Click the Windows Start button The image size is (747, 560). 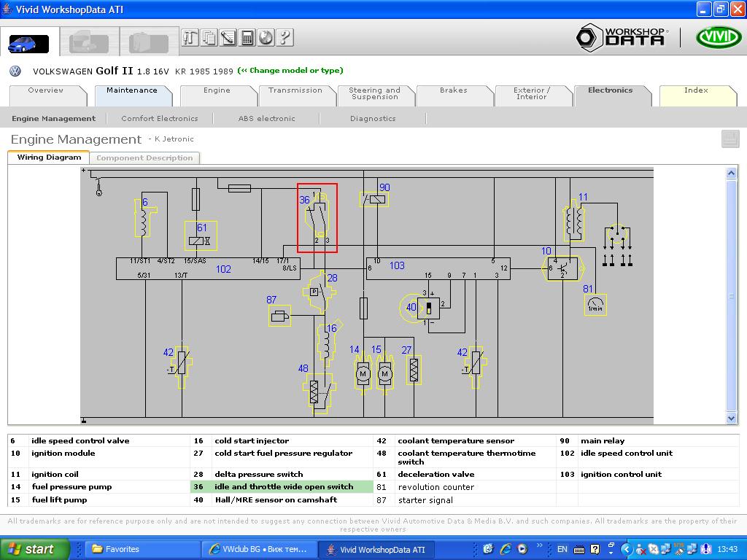(34, 549)
